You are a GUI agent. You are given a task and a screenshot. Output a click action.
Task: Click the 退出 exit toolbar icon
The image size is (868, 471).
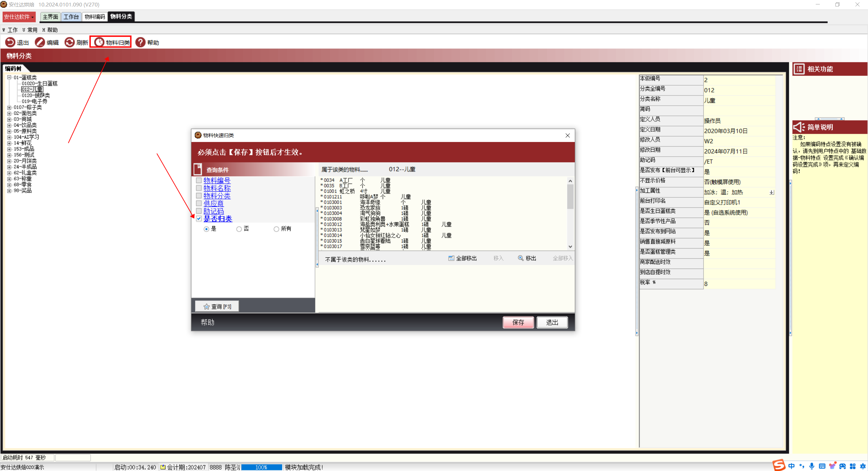click(10, 42)
